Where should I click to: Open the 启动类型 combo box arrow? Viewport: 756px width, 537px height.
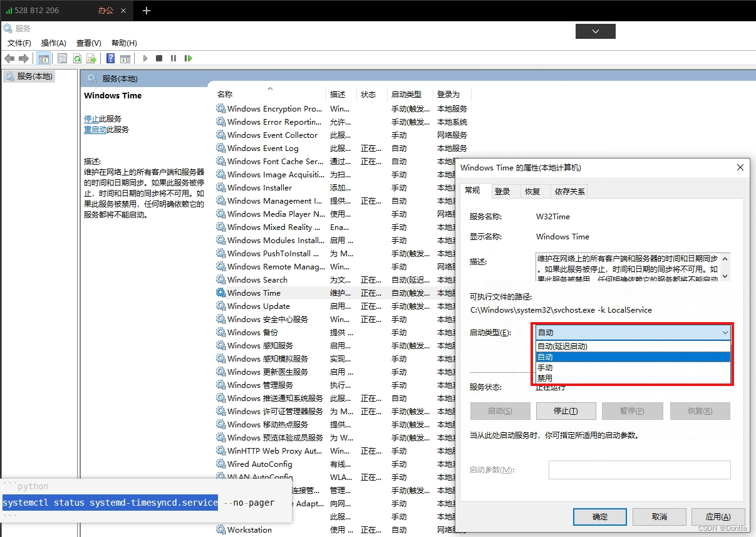725,333
